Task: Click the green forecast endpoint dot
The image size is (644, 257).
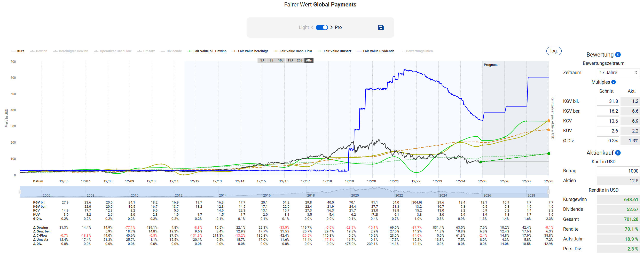Action: coord(549,154)
